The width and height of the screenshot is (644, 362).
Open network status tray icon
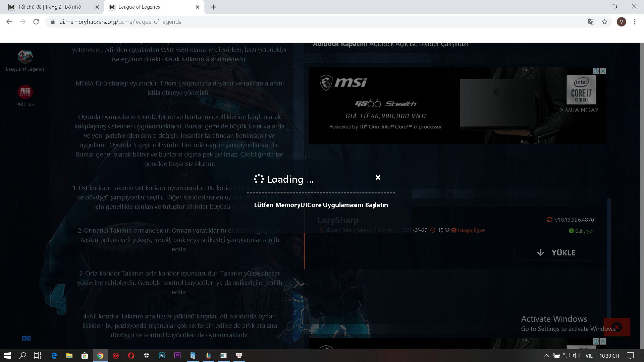tap(567, 356)
